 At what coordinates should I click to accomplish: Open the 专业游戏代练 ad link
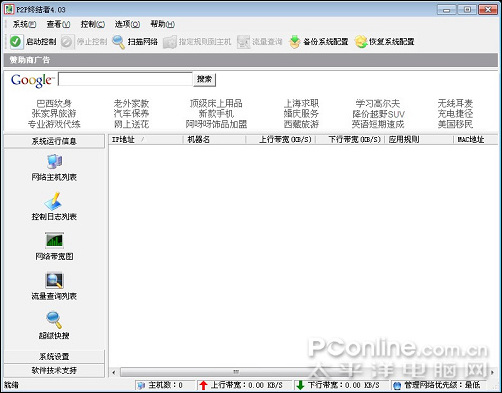click(54, 124)
